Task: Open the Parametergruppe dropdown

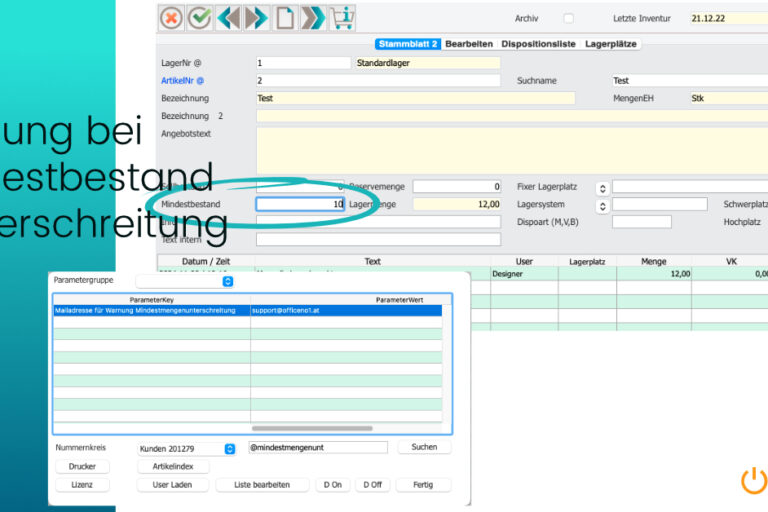Action: pyautogui.click(x=228, y=281)
